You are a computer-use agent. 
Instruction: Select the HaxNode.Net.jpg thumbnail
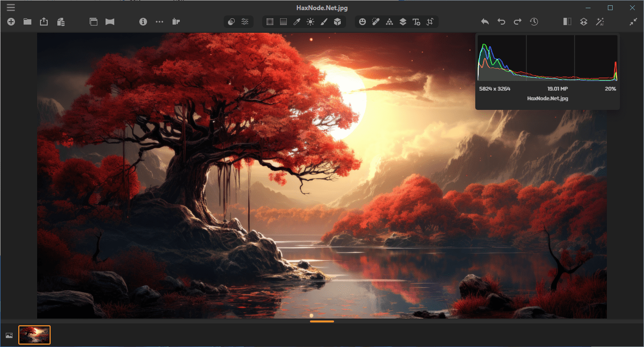point(34,334)
